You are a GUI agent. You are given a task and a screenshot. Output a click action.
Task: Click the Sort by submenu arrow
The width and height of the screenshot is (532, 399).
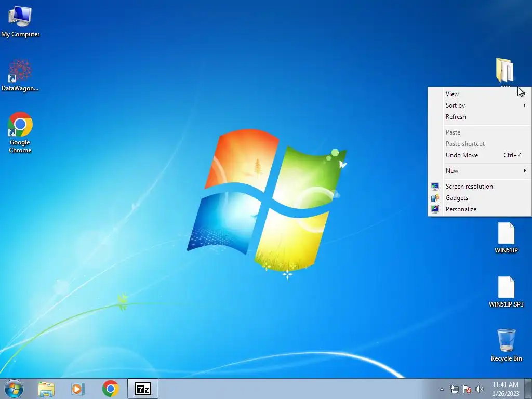(x=525, y=105)
